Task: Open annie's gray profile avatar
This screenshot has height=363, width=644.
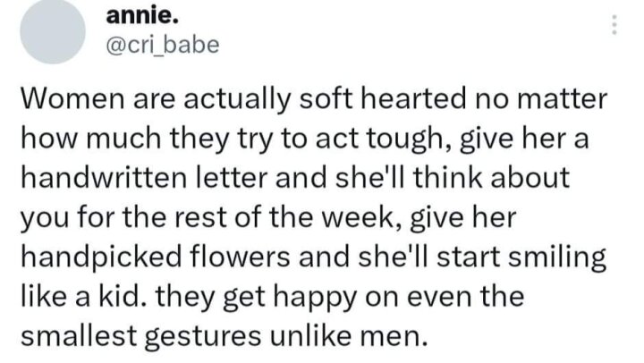Action: [x=53, y=31]
